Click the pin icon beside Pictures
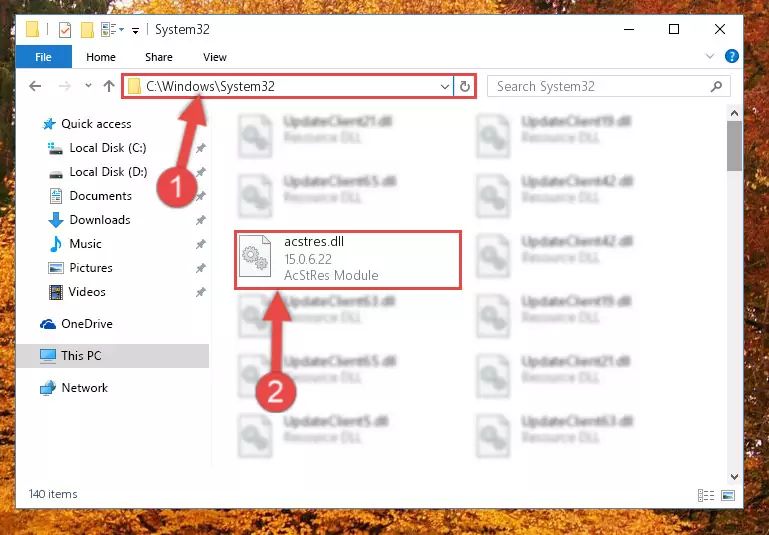Viewport: 769px width, 535px height. click(201, 268)
